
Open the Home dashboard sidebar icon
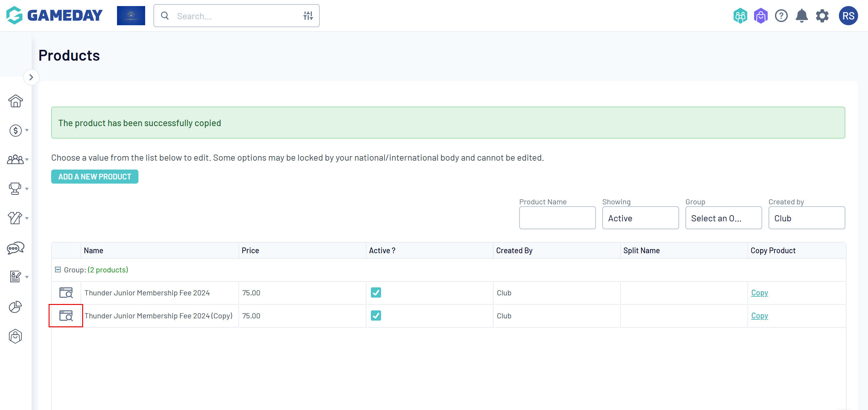(15, 101)
